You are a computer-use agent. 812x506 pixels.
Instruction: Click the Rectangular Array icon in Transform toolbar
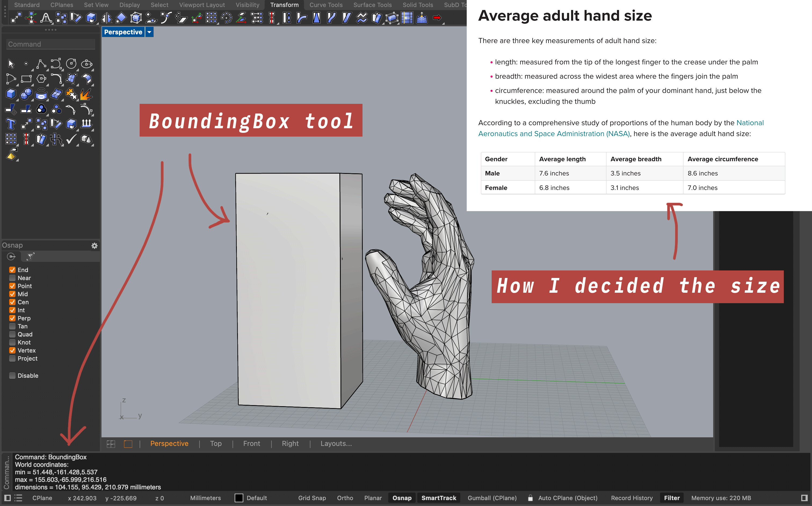click(211, 18)
